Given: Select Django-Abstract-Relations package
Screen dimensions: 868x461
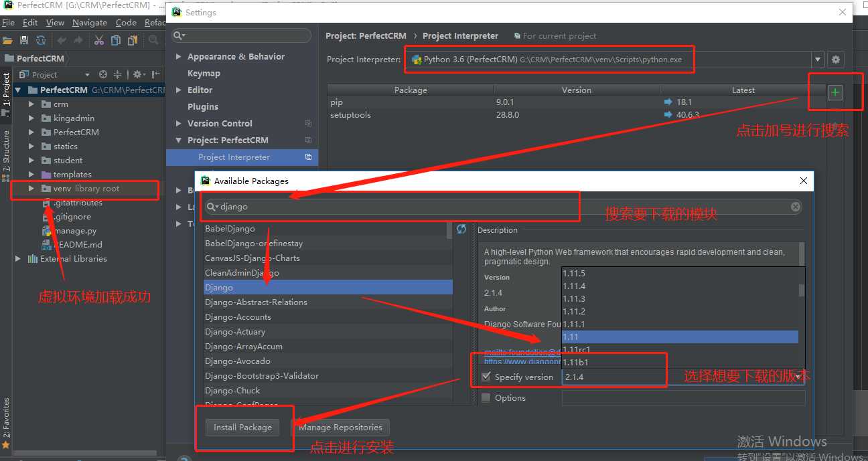Looking at the screenshot, I should 328,302.
